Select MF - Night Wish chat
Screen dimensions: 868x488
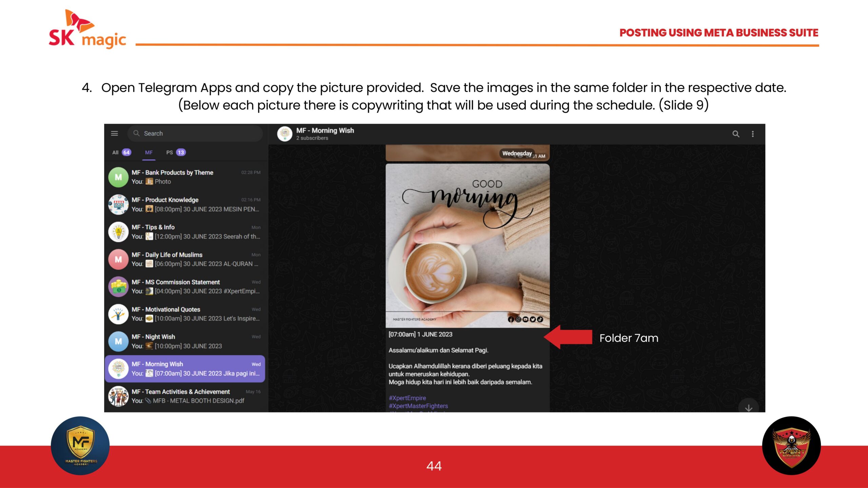click(185, 341)
